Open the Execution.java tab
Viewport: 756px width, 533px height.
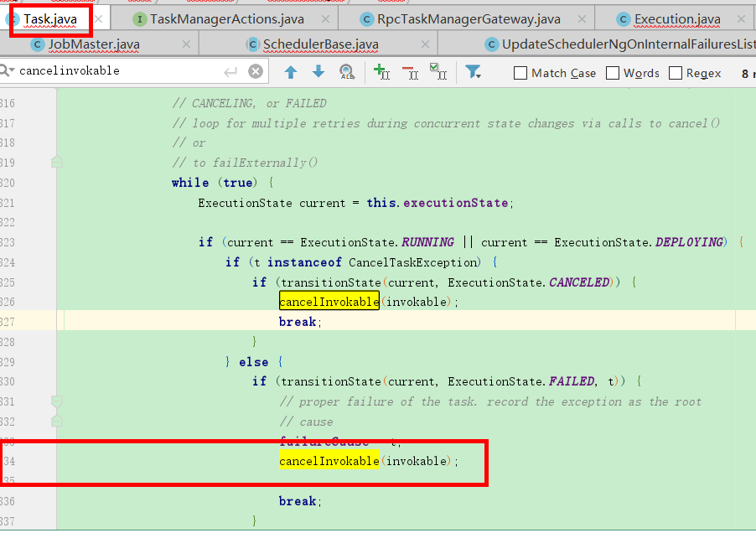tap(677, 19)
